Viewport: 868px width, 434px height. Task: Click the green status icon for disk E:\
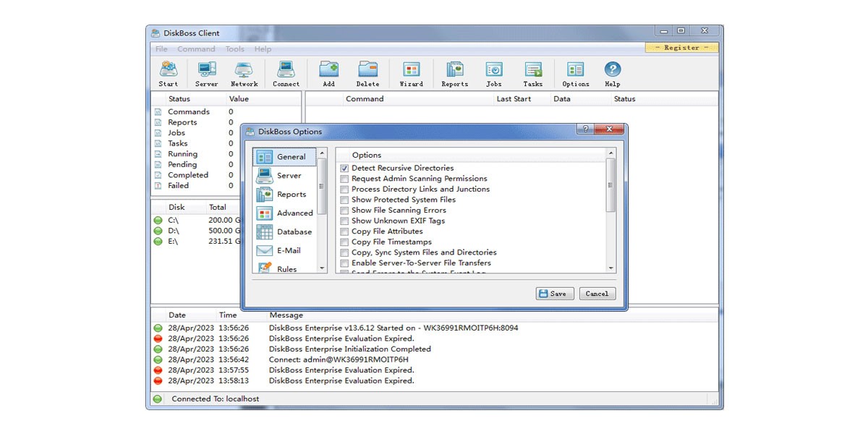[x=158, y=242]
